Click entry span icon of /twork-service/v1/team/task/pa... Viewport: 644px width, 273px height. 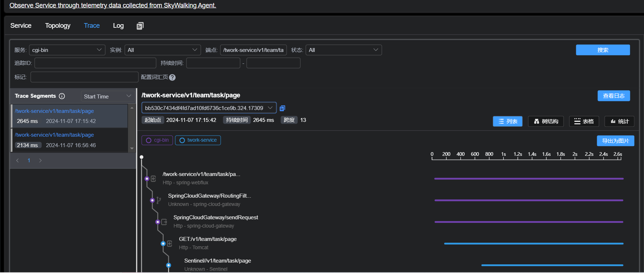(153, 179)
